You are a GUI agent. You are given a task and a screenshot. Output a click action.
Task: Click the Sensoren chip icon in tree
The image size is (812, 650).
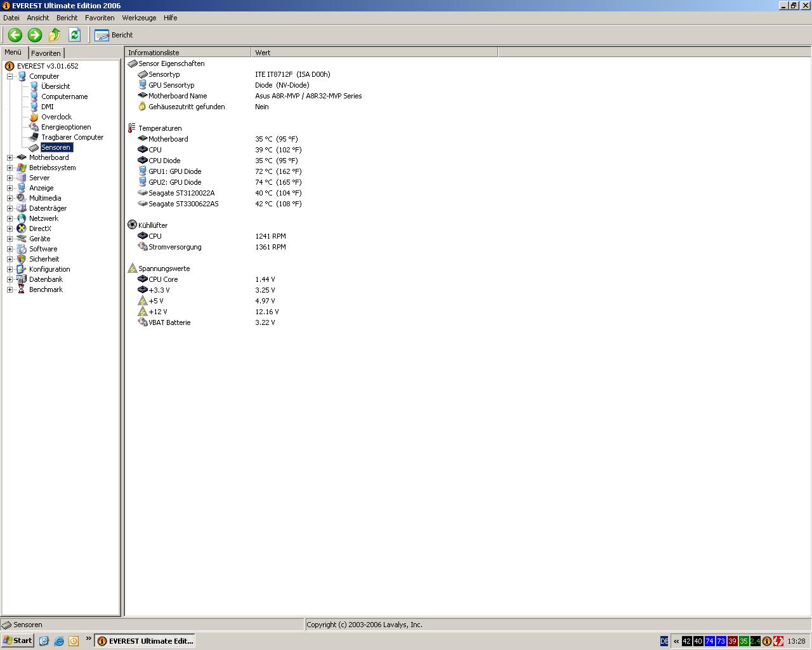click(34, 147)
